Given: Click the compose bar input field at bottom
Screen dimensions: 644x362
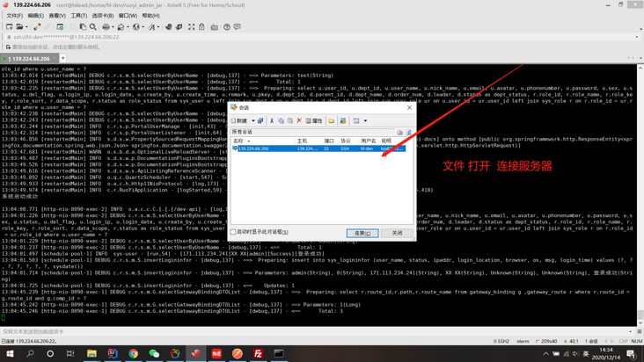Looking at the screenshot, I should pos(314,331).
